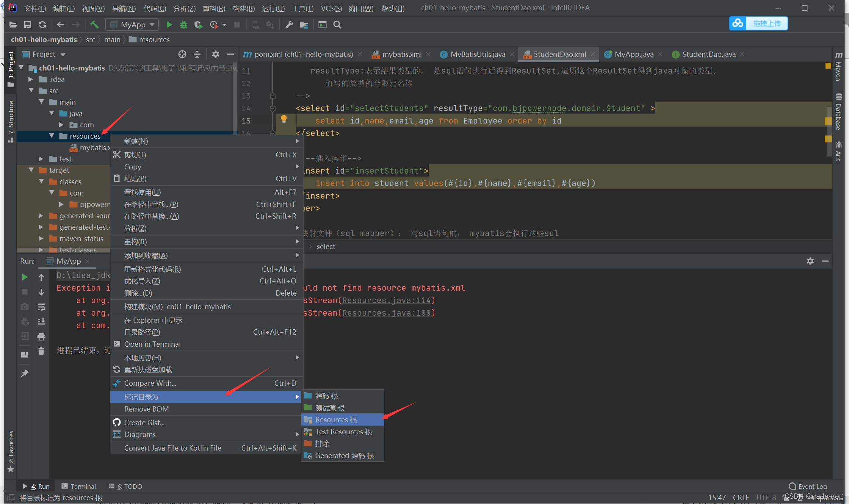This screenshot has width=849, height=504.
Task: Click the locate-in-project crosshair icon
Action: 182,54
